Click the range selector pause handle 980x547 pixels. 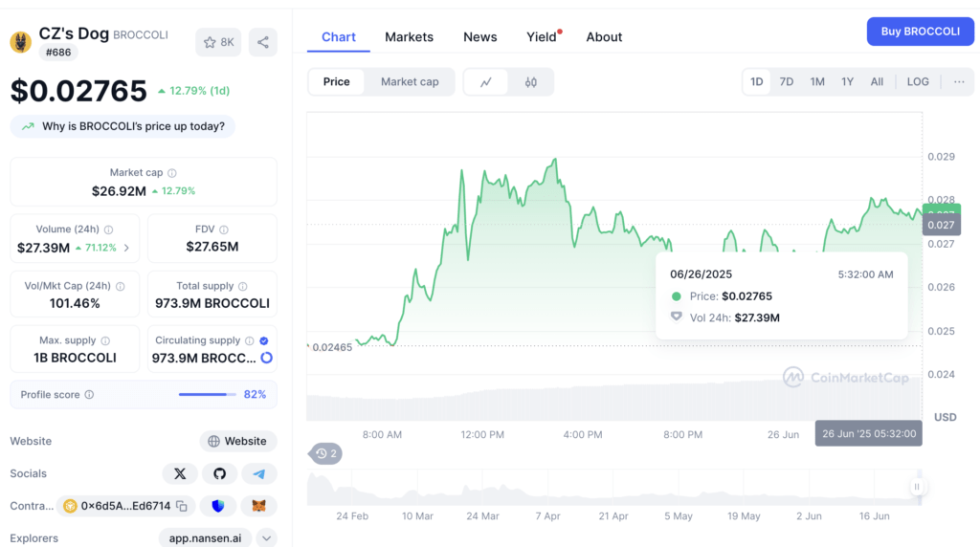pyautogui.click(x=917, y=487)
